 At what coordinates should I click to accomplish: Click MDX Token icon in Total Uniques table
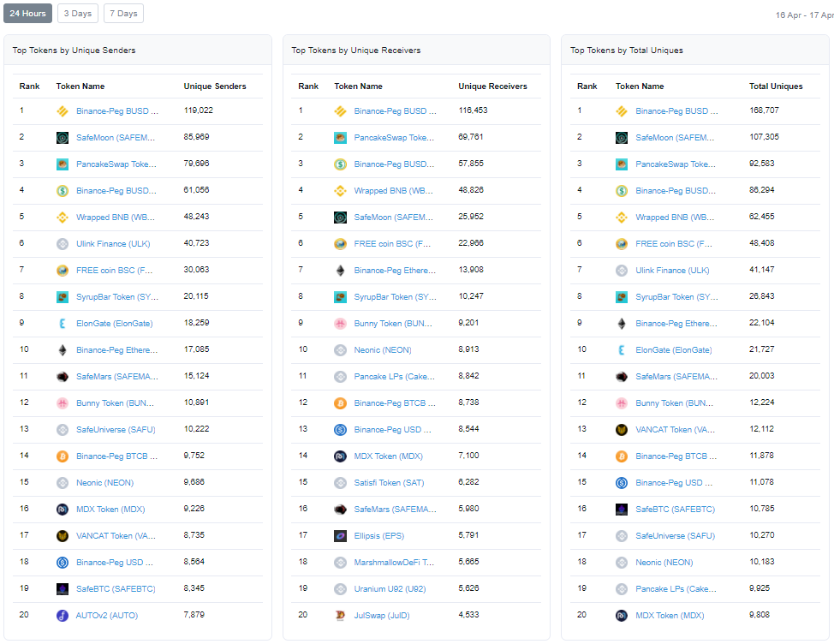[622, 615]
